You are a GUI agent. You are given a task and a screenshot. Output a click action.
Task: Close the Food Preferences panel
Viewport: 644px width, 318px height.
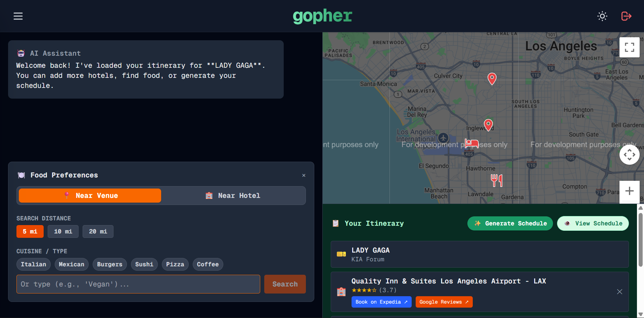(304, 175)
